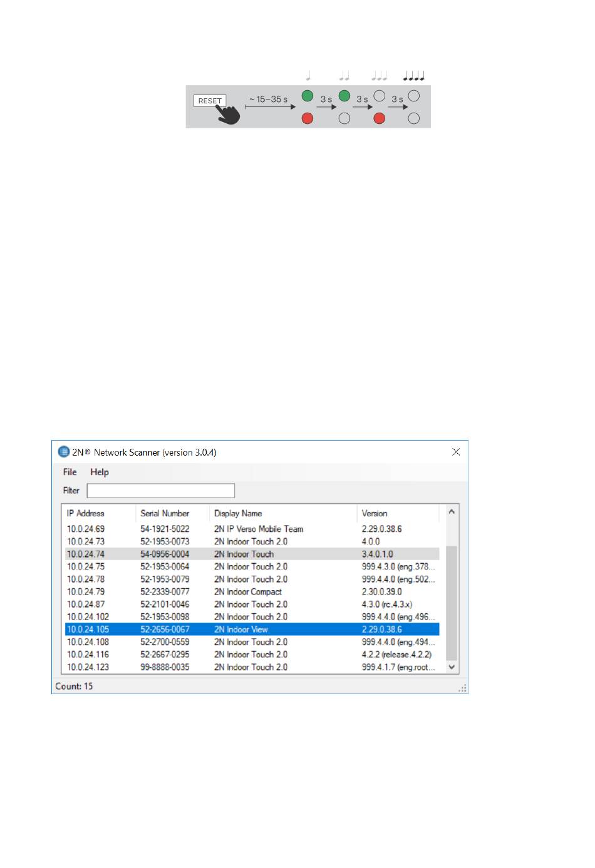The image size is (595, 868).
Task: Select row with IP 10.0.24.75
Action: tap(252, 566)
